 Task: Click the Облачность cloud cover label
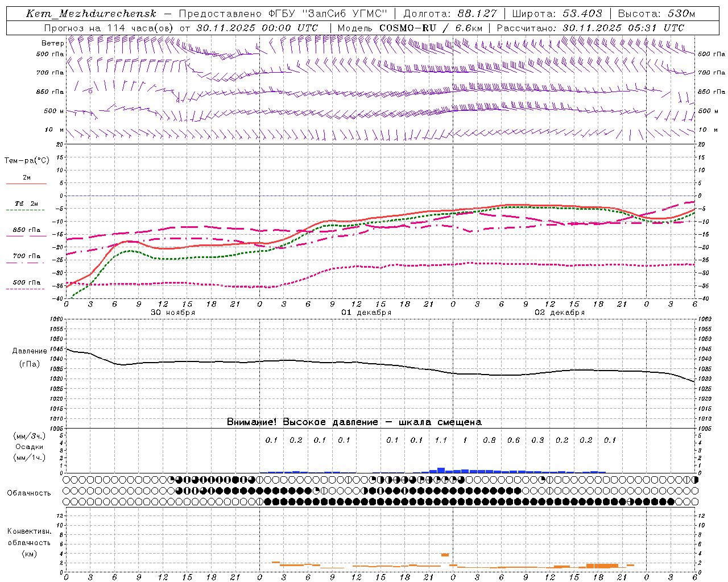(x=29, y=493)
